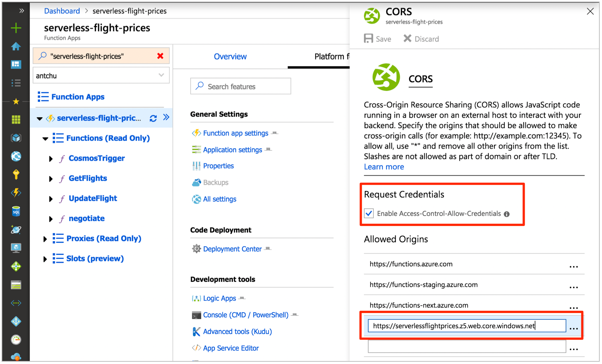Viewport: 602px width, 364px height.
Task: Click the Create a resource plus icon
Action: click(16, 28)
